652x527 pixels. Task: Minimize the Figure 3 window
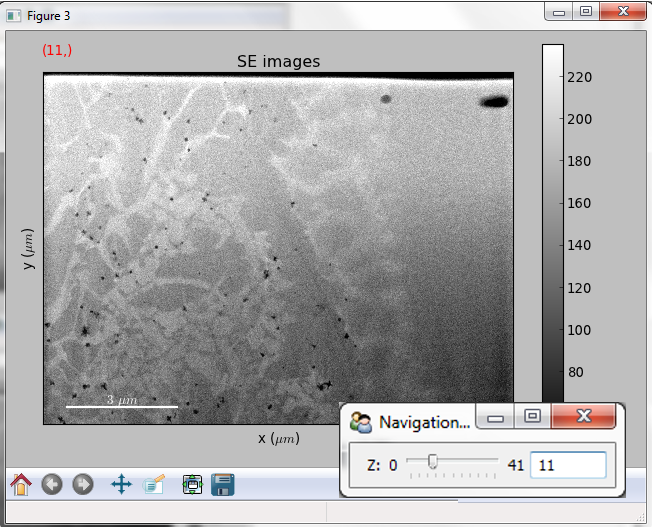[x=559, y=11]
